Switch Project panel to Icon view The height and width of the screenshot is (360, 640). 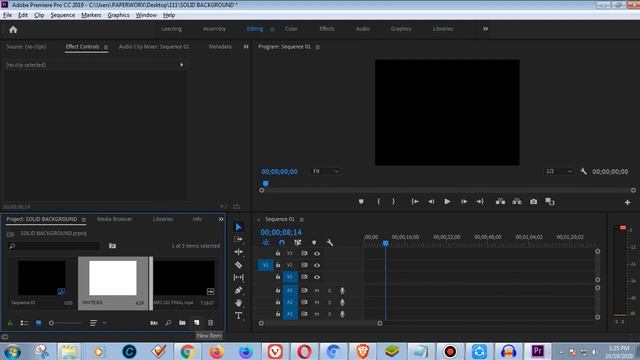coord(38,323)
